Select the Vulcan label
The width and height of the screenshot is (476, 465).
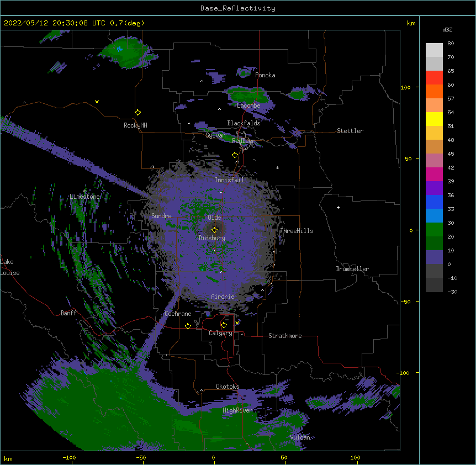(x=300, y=437)
